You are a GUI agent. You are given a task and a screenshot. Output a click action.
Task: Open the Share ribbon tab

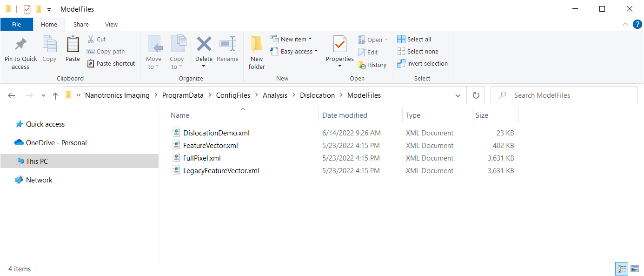(81, 25)
